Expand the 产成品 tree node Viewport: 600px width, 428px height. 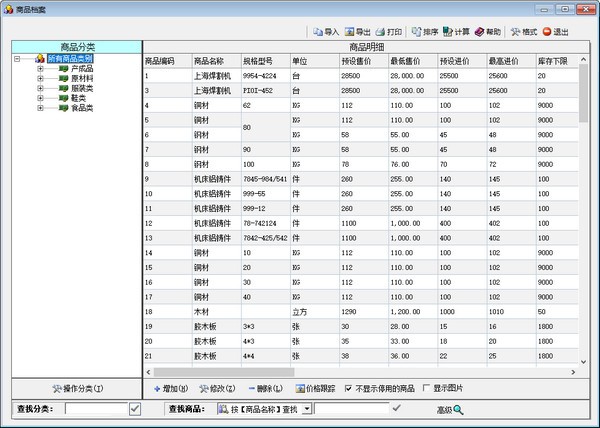[40, 69]
